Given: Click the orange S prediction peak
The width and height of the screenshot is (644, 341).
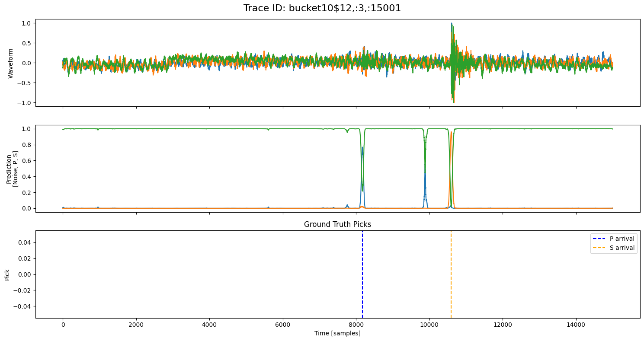Looking at the screenshot, I should 451,132.
